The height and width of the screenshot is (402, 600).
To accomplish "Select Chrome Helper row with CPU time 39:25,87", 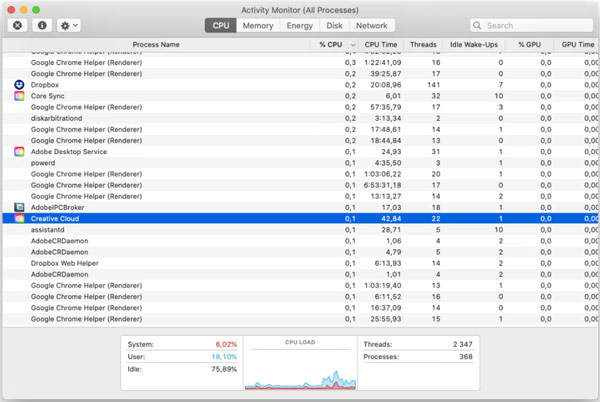I will [x=300, y=73].
